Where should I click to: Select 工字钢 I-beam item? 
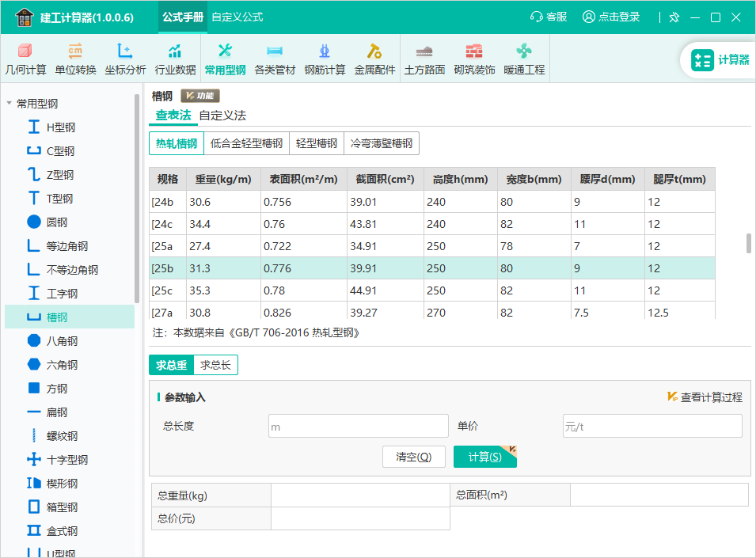point(70,293)
